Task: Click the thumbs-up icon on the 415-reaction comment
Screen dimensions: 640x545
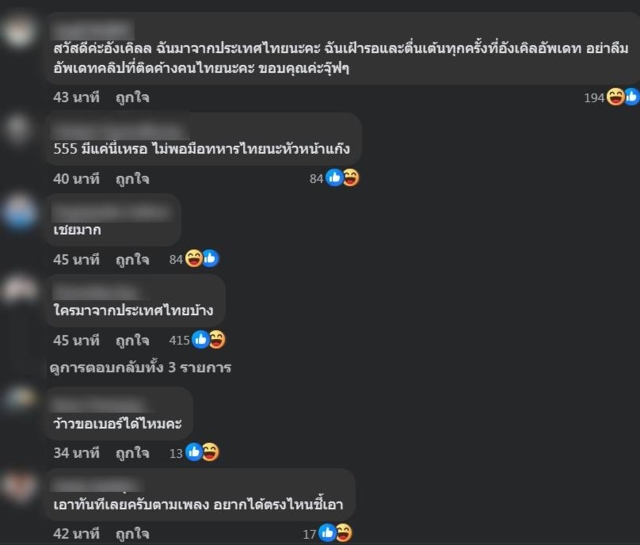Action: tap(200, 340)
